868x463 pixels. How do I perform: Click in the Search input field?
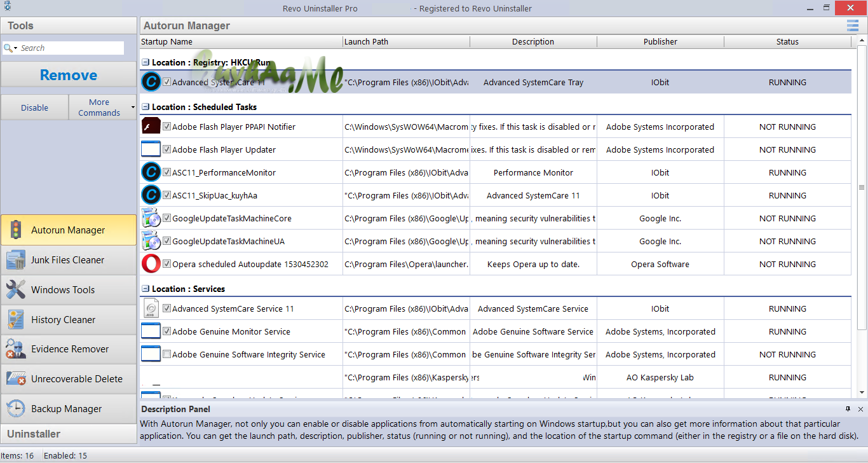(72, 48)
